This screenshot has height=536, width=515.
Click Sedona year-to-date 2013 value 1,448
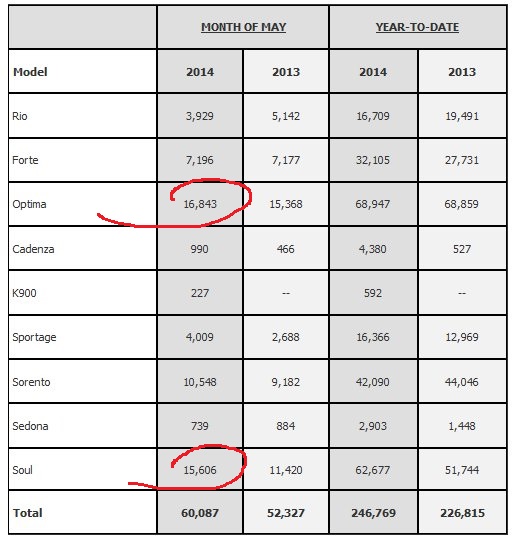click(x=462, y=426)
